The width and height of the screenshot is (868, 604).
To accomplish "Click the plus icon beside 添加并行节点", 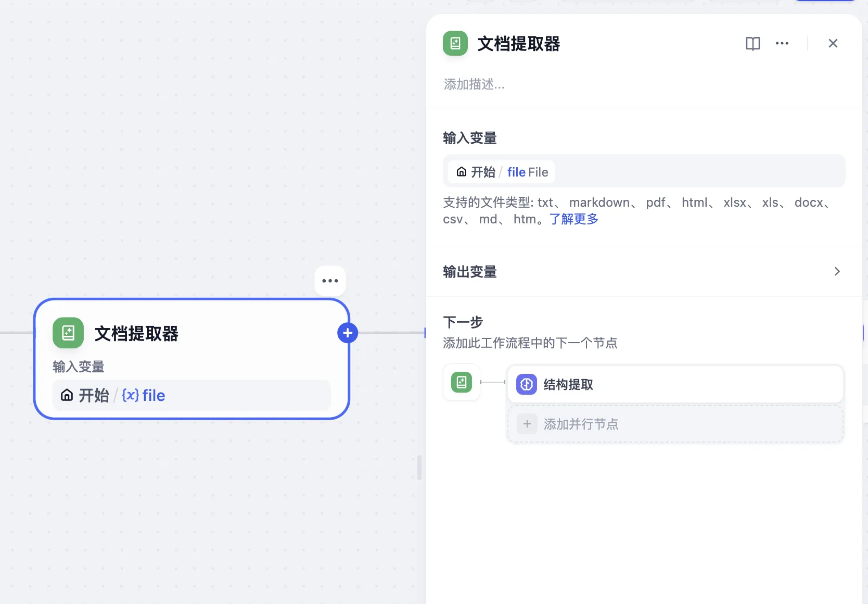I will tap(527, 424).
